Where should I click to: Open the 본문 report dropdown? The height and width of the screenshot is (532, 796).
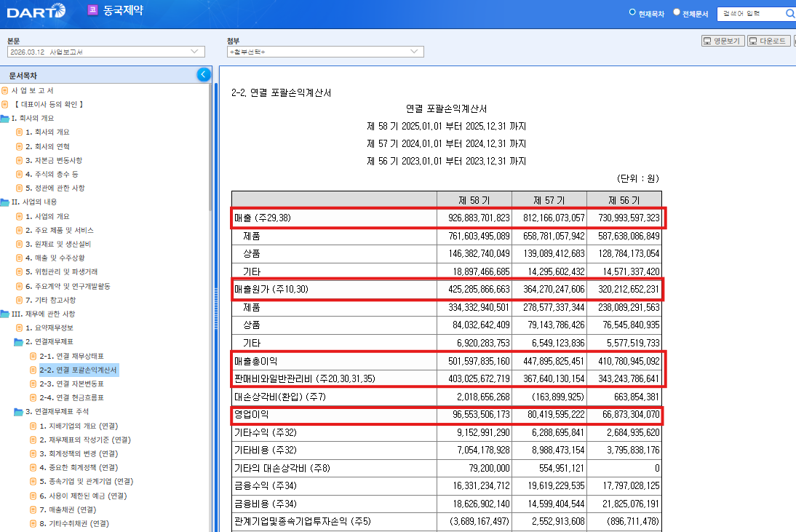point(106,52)
